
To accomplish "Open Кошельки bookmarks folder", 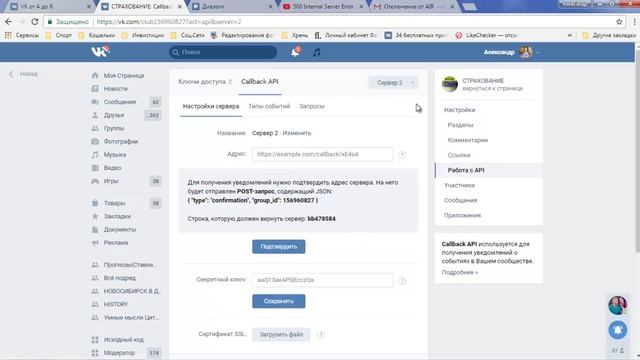I will point(97,36).
